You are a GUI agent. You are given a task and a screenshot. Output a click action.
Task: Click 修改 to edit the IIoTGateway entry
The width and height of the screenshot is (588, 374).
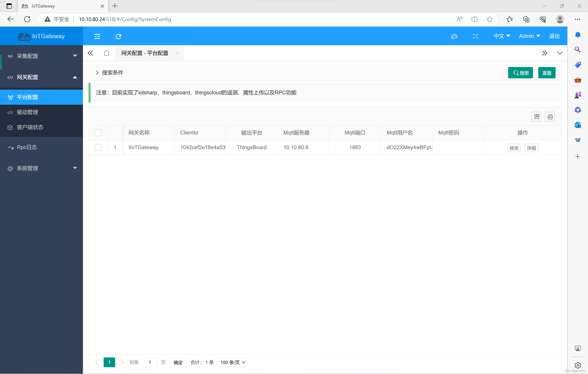pos(514,148)
